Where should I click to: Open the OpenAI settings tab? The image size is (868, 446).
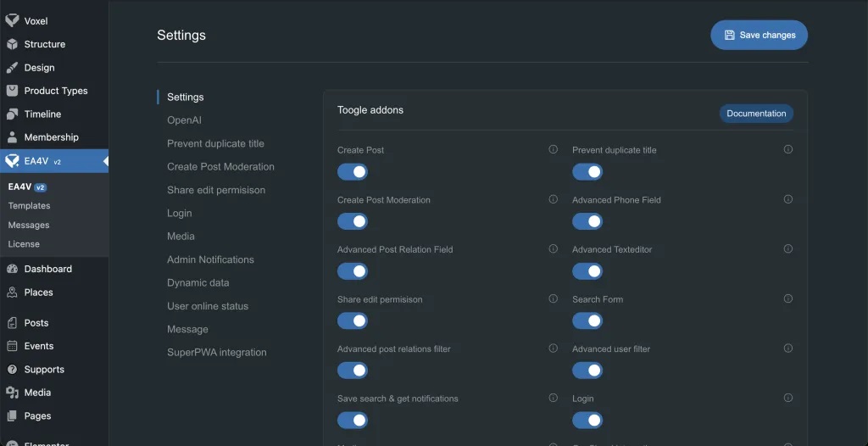[184, 120]
